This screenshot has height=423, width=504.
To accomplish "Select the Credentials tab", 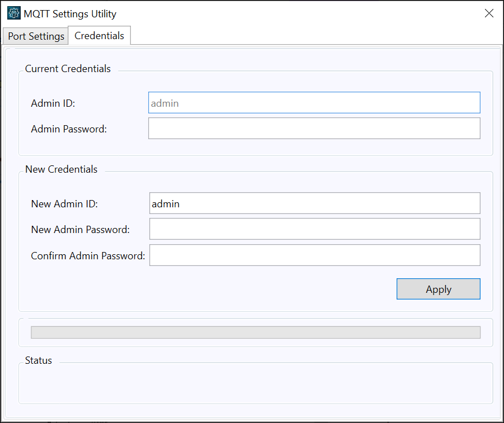I will 100,35.
